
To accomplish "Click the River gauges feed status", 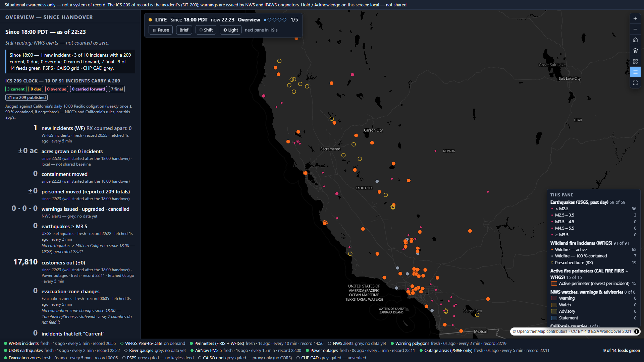I will (155, 351).
